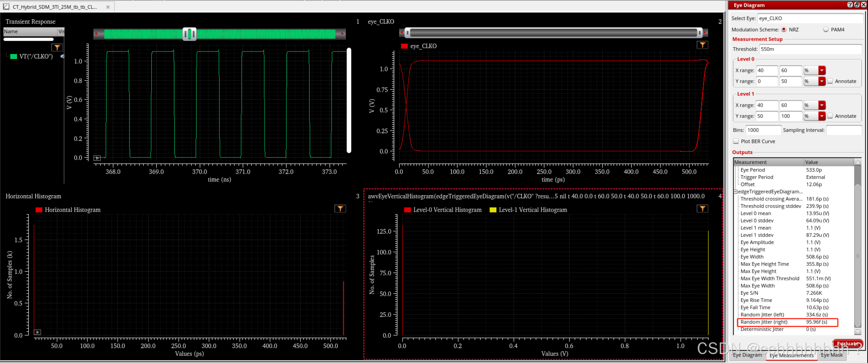The height and width of the screenshot is (363, 868).
Task: Click Measurement column header
Action: [769, 162]
